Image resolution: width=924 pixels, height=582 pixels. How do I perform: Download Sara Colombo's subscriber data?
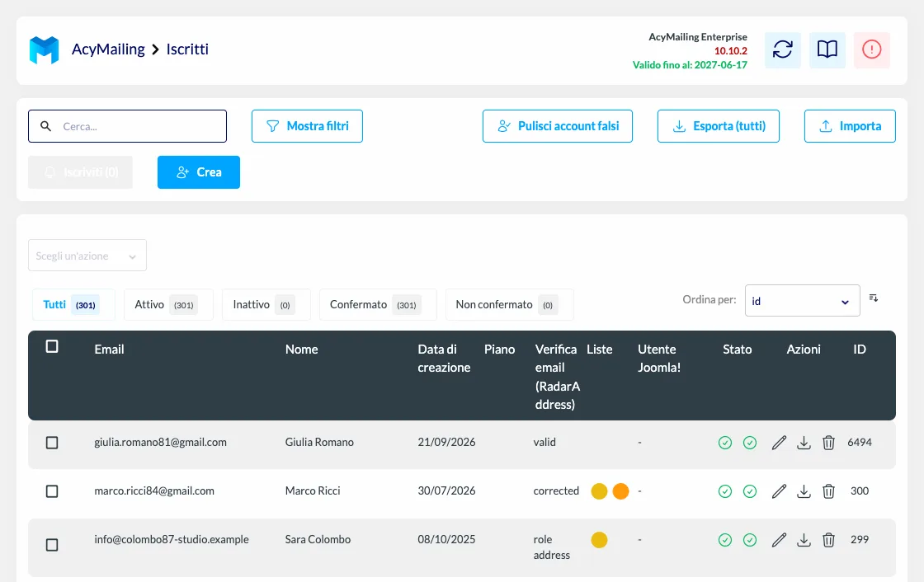[804, 540]
